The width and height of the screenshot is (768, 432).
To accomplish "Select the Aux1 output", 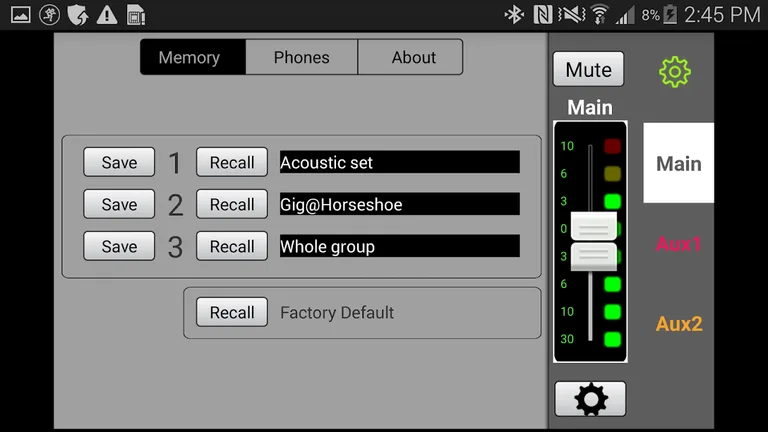I will click(678, 243).
